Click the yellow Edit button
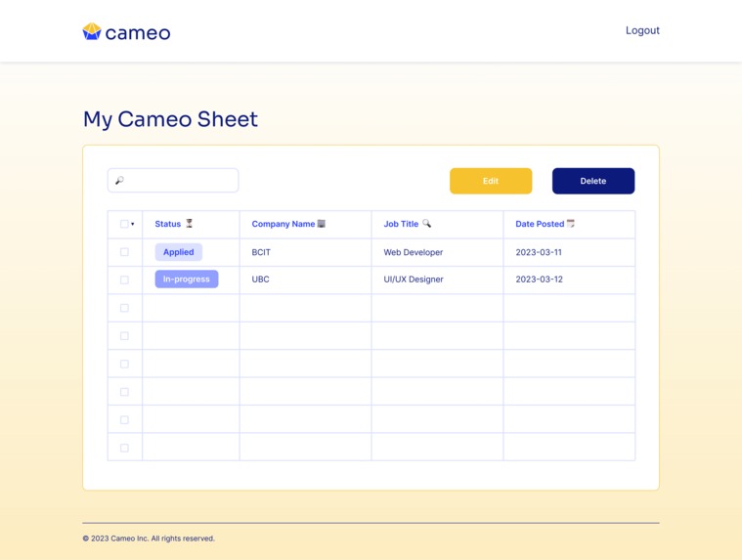Screen dimensions: 742x560 pos(491,181)
